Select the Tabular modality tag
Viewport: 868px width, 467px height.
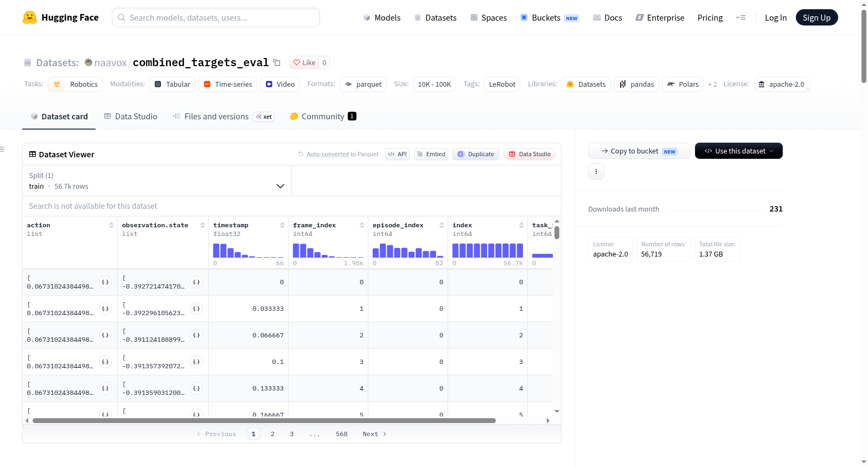tap(172, 84)
